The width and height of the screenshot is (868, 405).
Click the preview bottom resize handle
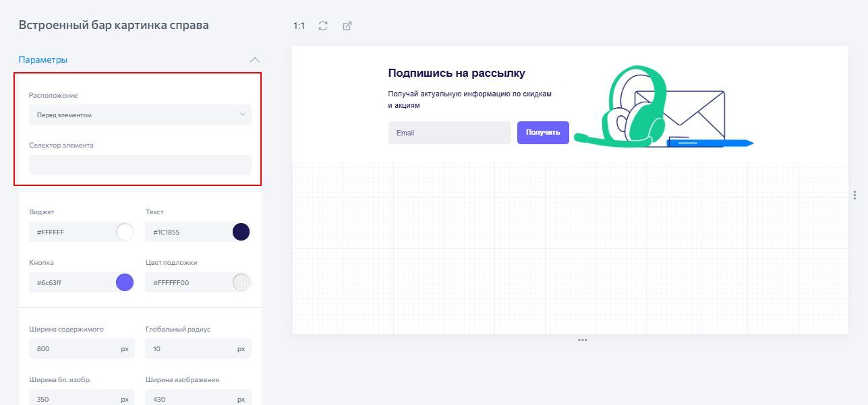pyautogui.click(x=582, y=340)
